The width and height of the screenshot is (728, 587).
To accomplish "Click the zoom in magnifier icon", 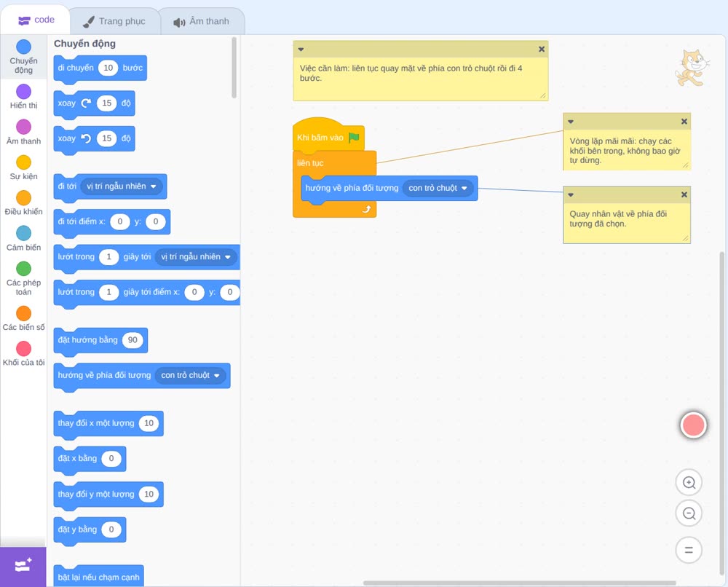I will coord(689,483).
